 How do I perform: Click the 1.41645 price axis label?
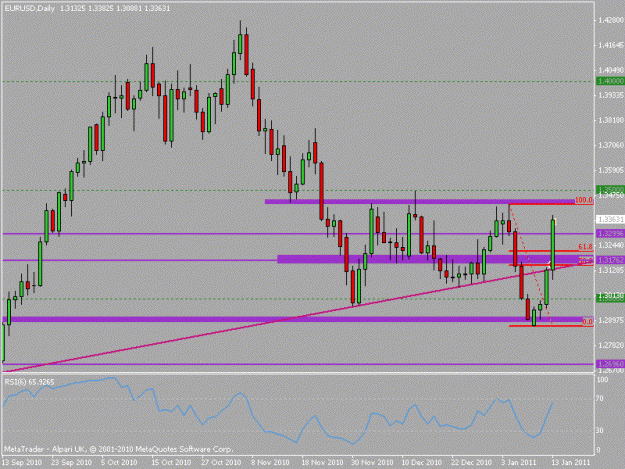click(x=611, y=45)
